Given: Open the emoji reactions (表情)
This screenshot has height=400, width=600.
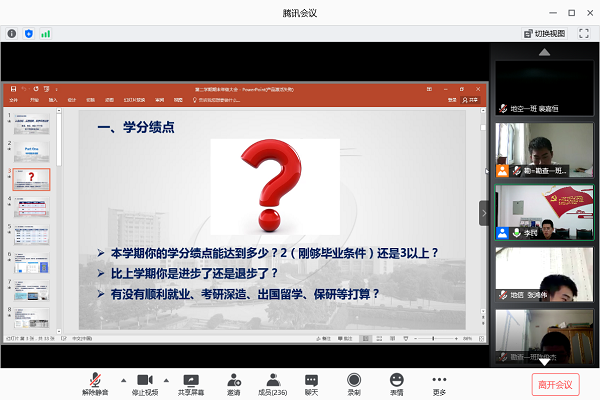Looking at the screenshot, I should point(397,384).
